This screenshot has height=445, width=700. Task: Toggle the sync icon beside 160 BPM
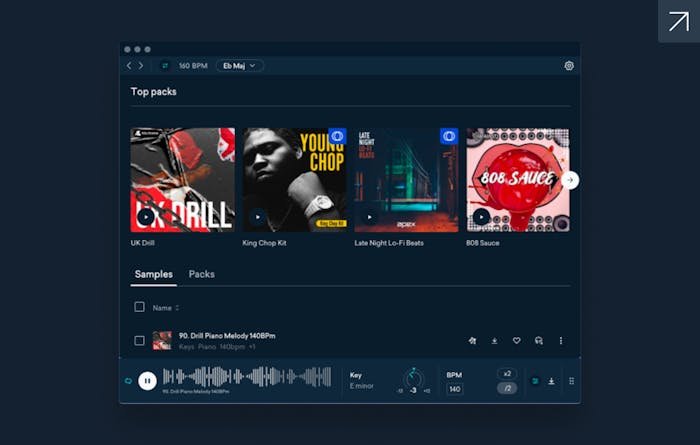coord(165,66)
